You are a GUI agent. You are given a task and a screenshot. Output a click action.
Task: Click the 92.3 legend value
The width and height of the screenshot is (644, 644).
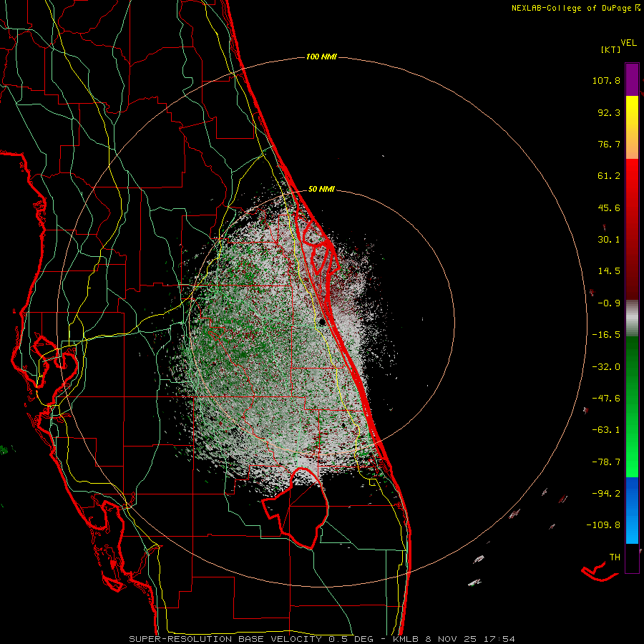pyautogui.click(x=609, y=112)
